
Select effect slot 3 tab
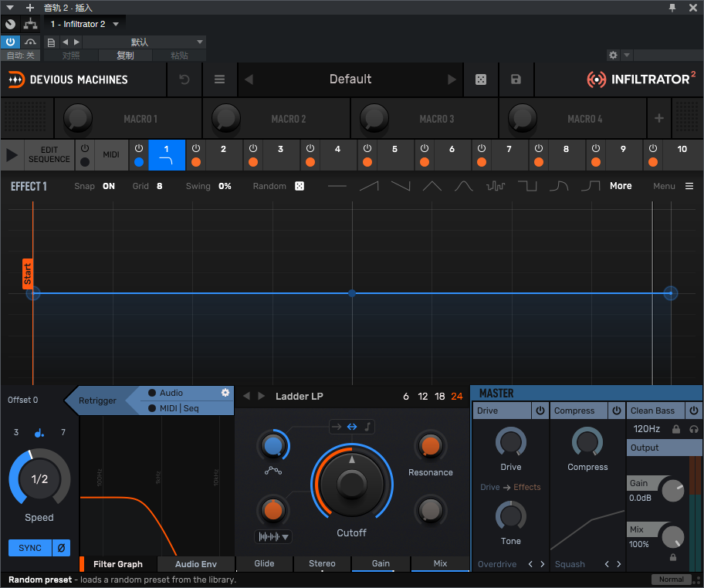(281, 154)
